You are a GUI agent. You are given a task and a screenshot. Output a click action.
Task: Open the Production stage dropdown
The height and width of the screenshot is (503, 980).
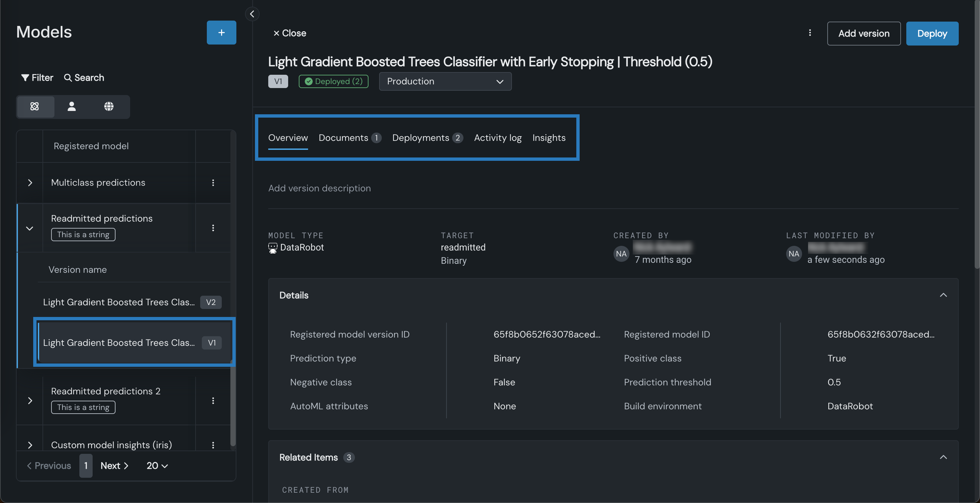pyautogui.click(x=445, y=81)
